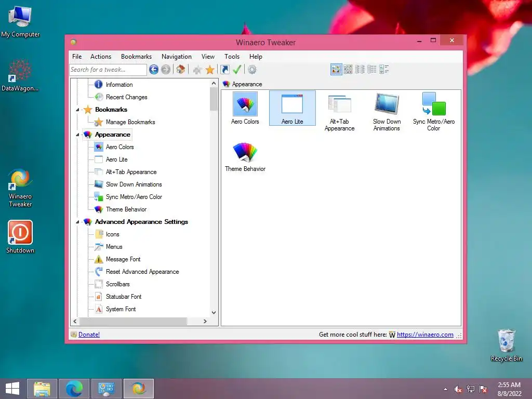Viewport: 532px width, 399px height.
Task: Collapse Advanced Appearance Settings node
Action: [78, 222]
